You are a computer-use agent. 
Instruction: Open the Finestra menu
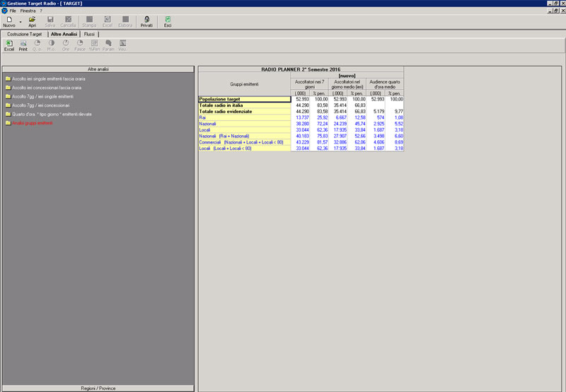(x=28, y=11)
